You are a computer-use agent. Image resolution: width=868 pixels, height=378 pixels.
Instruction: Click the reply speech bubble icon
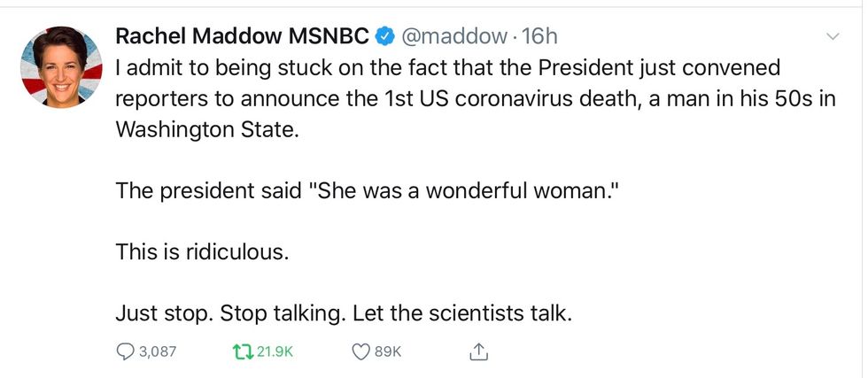(x=125, y=351)
